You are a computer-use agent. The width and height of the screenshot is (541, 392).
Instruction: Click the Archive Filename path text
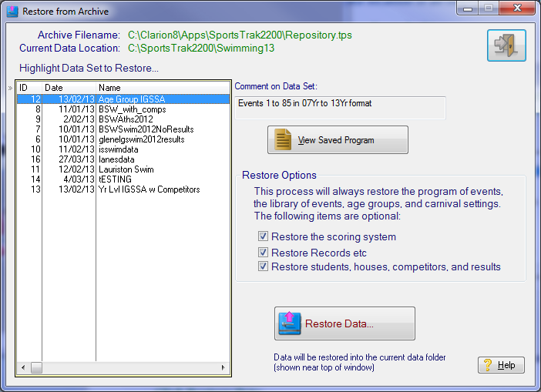coord(240,35)
